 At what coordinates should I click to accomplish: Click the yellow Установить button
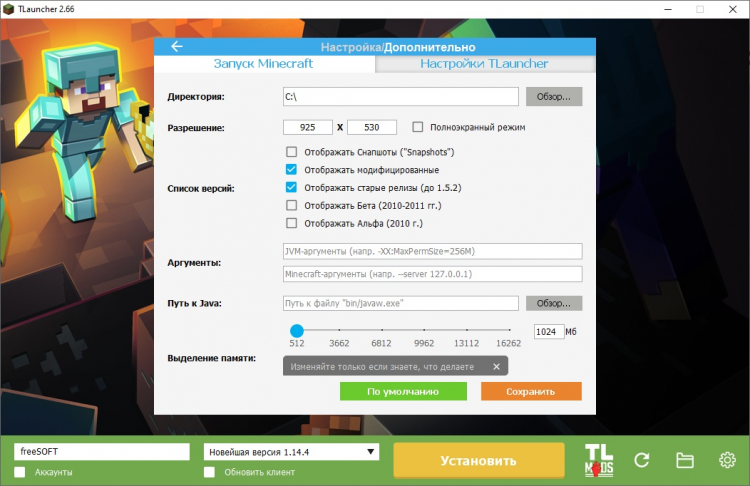click(x=479, y=460)
